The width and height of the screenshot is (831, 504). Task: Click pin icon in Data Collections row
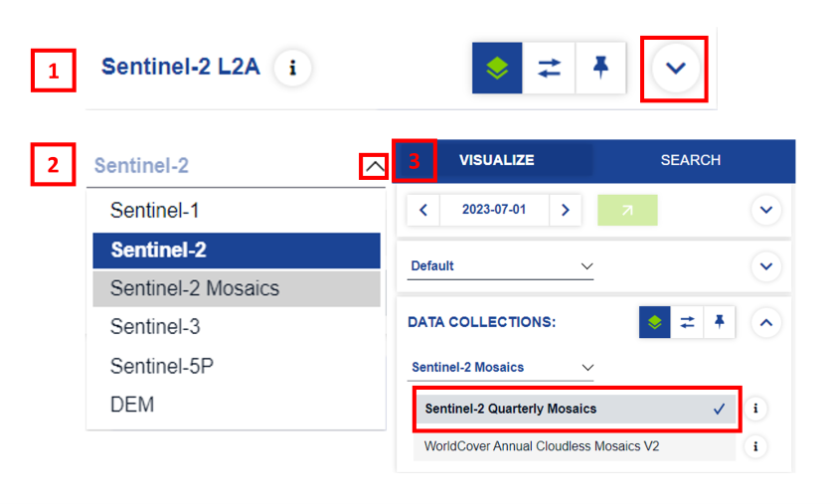click(x=720, y=322)
